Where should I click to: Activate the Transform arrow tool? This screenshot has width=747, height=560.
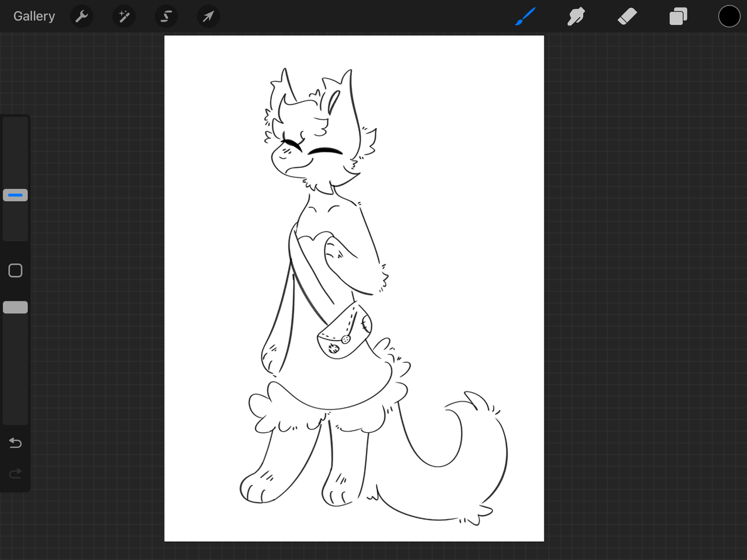coord(208,16)
